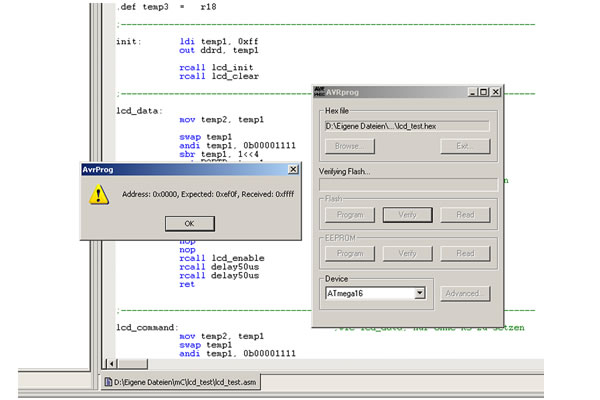Viewport: 600px width, 400px height.
Task: Close the AvrProg warning dialog
Action: point(293,169)
